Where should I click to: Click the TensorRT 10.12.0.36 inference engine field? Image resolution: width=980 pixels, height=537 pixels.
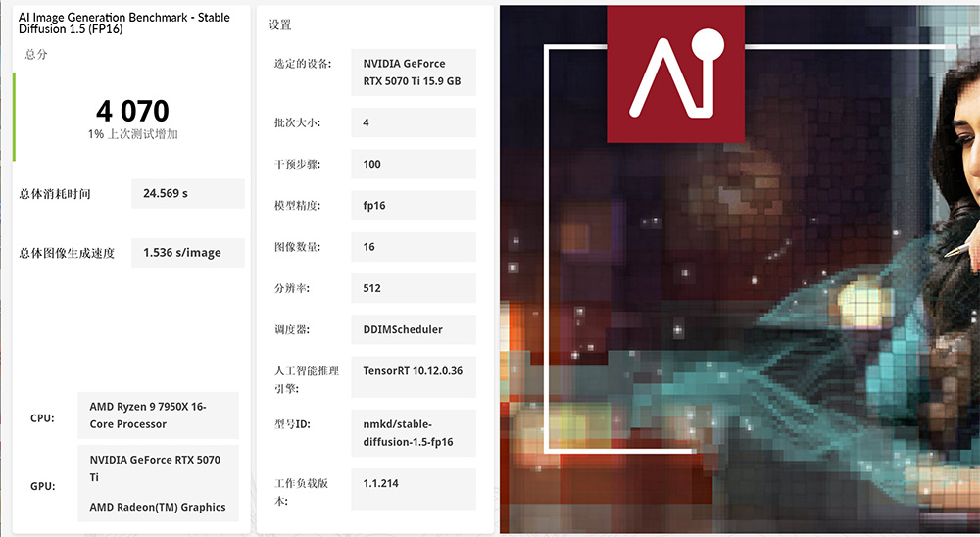pyautogui.click(x=413, y=371)
